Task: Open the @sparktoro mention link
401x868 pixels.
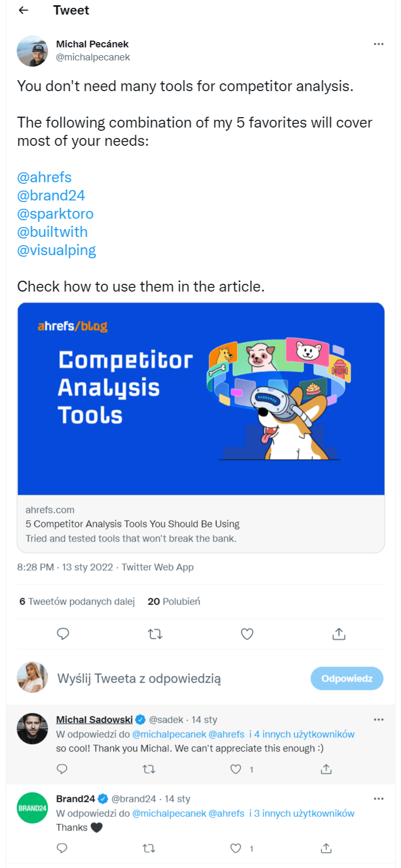Action: 55,213
